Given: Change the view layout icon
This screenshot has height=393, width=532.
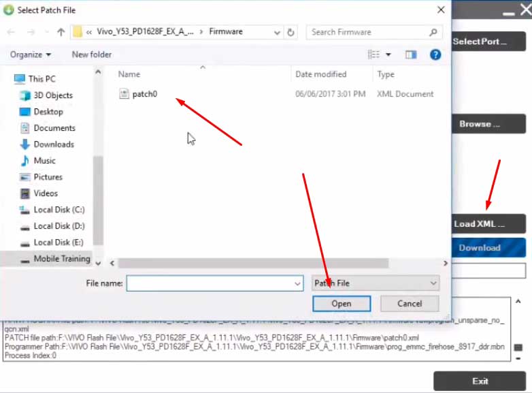Looking at the screenshot, I should [x=373, y=54].
